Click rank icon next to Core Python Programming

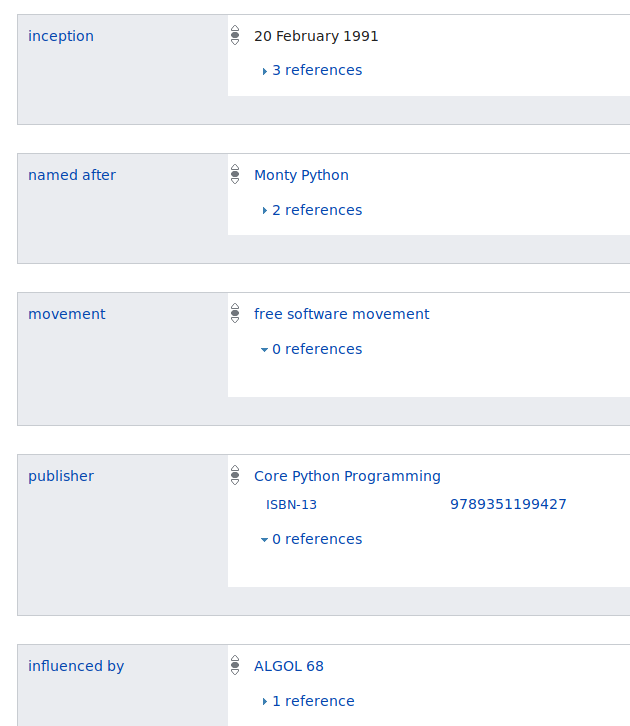click(x=235, y=476)
